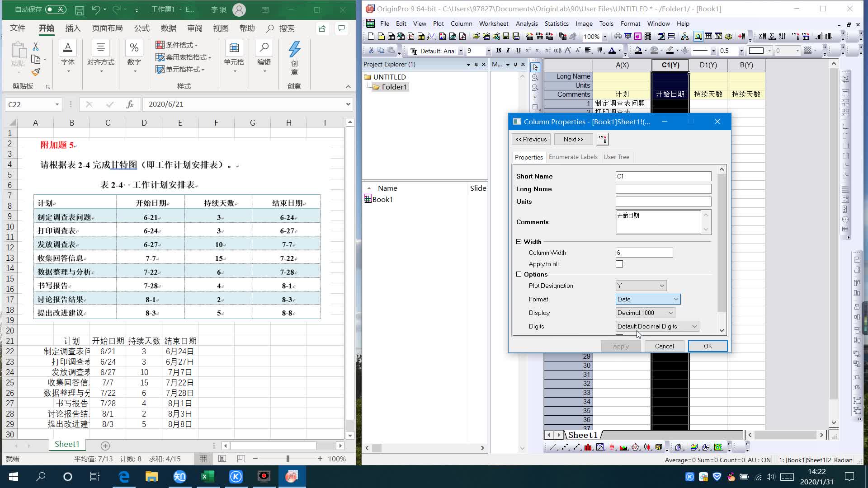Click the Bold button in Origin toolbar

pyautogui.click(x=498, y=51)
